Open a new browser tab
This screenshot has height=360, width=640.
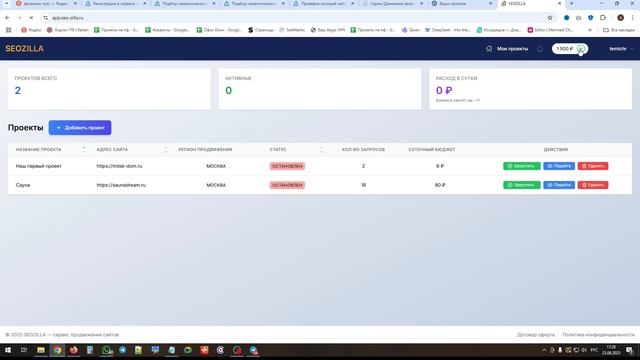(571, 4)
